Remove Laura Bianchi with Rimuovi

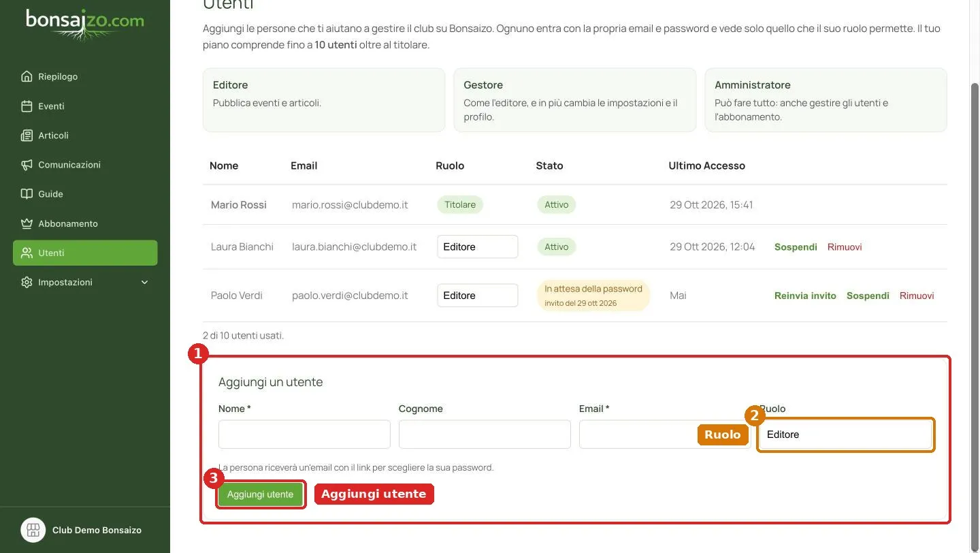(845, 247)
